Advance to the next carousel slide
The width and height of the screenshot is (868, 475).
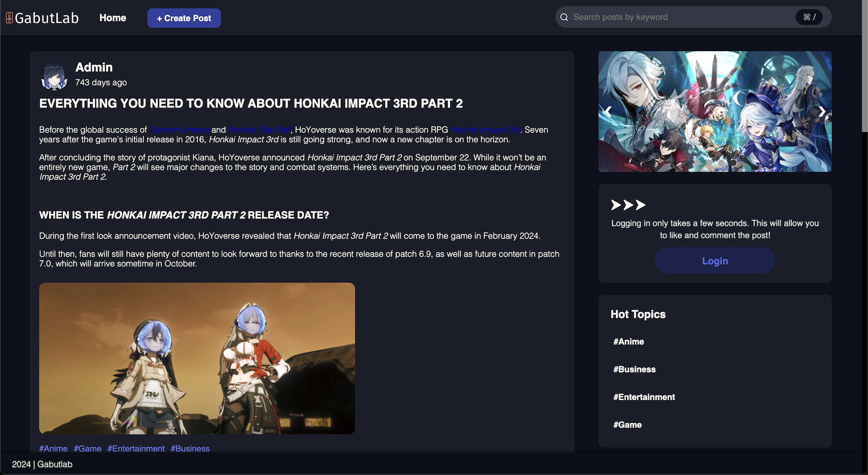pyautogui.click(x=822, y=111)
